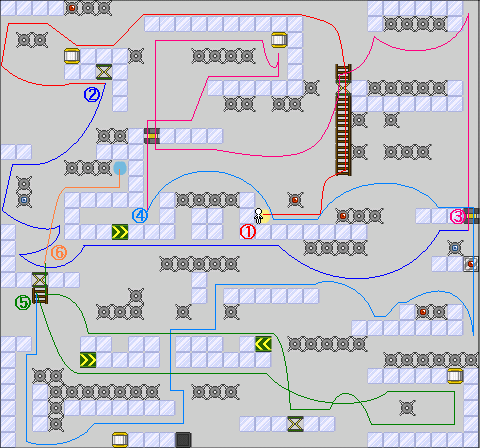Select the orange circled number 6 marker
Screen dimensions: 480x448
(59, 253)
